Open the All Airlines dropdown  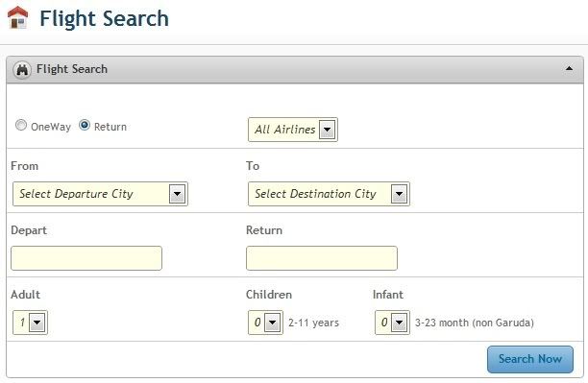pyautogui.click(x=293, y=130)
